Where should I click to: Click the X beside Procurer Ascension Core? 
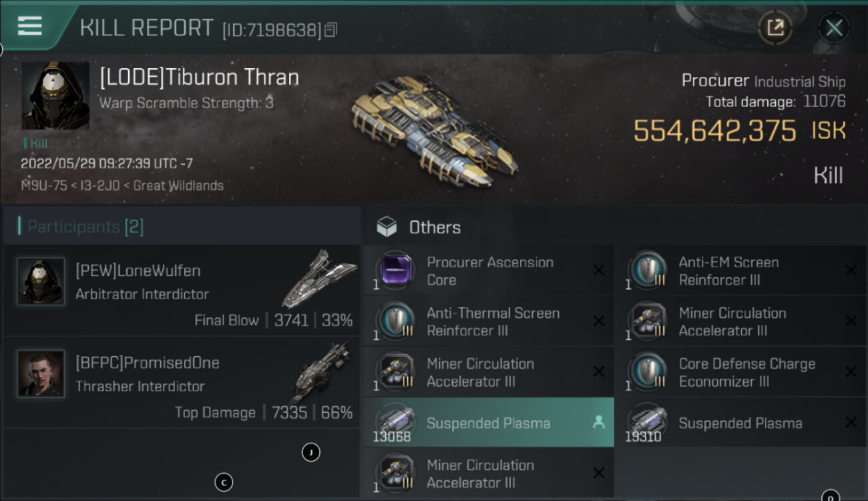point(599,271)
